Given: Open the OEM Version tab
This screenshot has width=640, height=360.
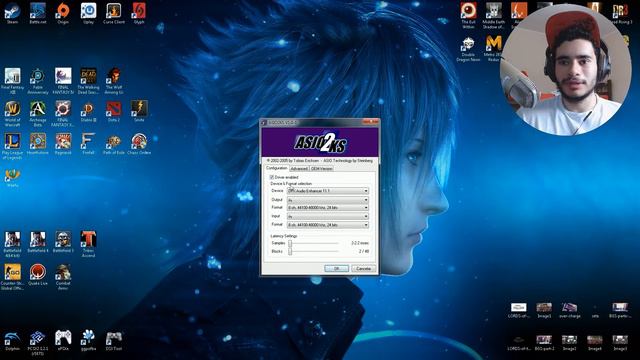Looking at the screenshot, I should coord(321,169).
